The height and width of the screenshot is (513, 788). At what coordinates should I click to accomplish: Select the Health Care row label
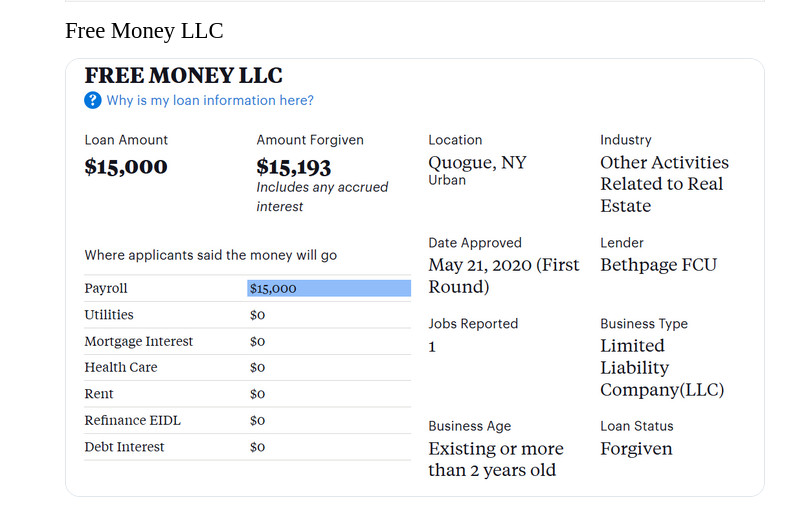[121, 367]
